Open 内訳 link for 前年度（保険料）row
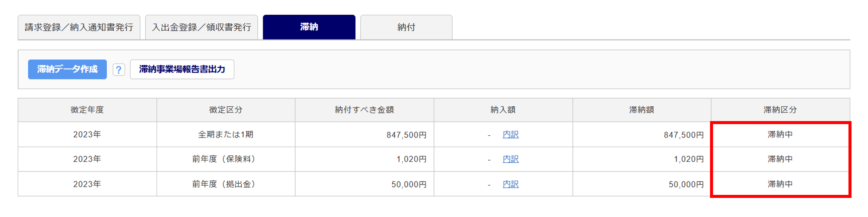 [510, 159]
